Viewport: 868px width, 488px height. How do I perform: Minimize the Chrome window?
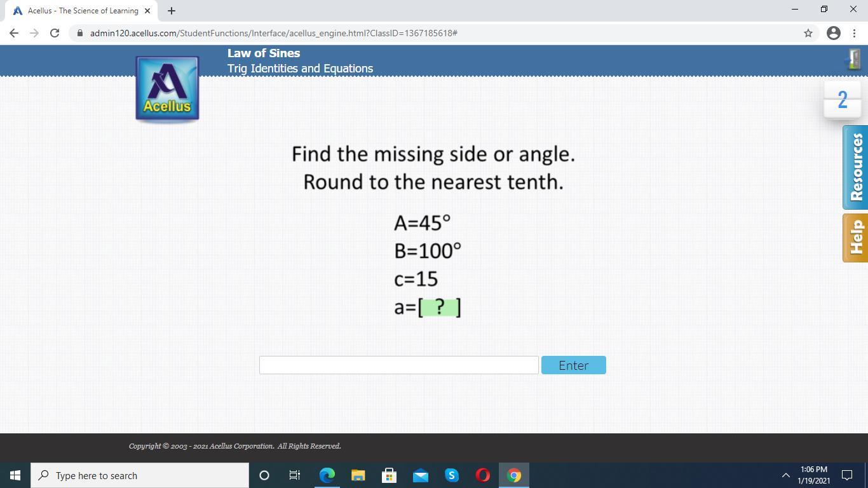click(795, 10)
